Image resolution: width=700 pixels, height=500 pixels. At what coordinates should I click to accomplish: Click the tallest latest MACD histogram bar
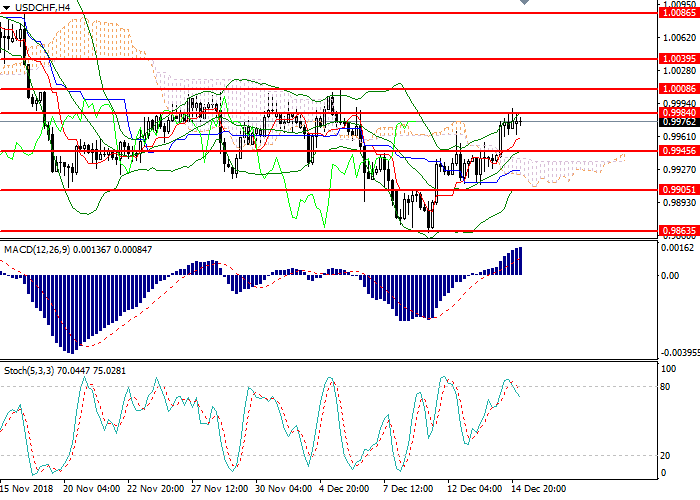pyautogui.click(x=518, y=261)
